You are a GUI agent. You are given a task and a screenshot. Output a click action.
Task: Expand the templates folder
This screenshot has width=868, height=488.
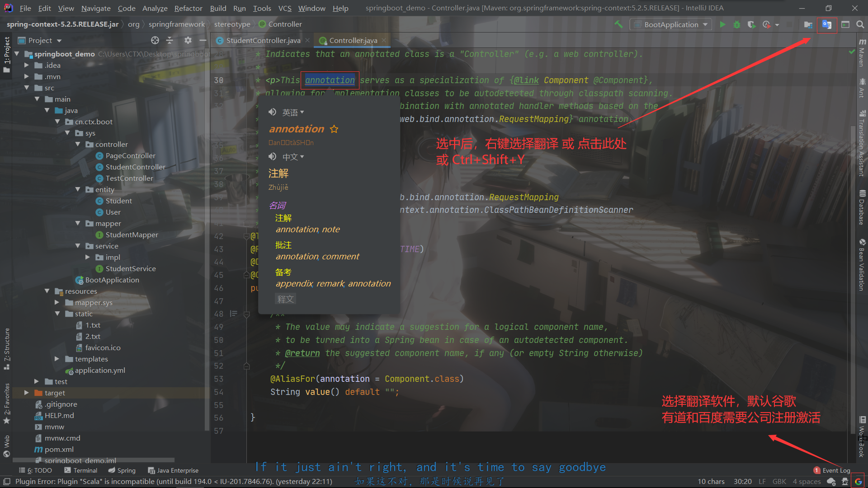(57, 359)
